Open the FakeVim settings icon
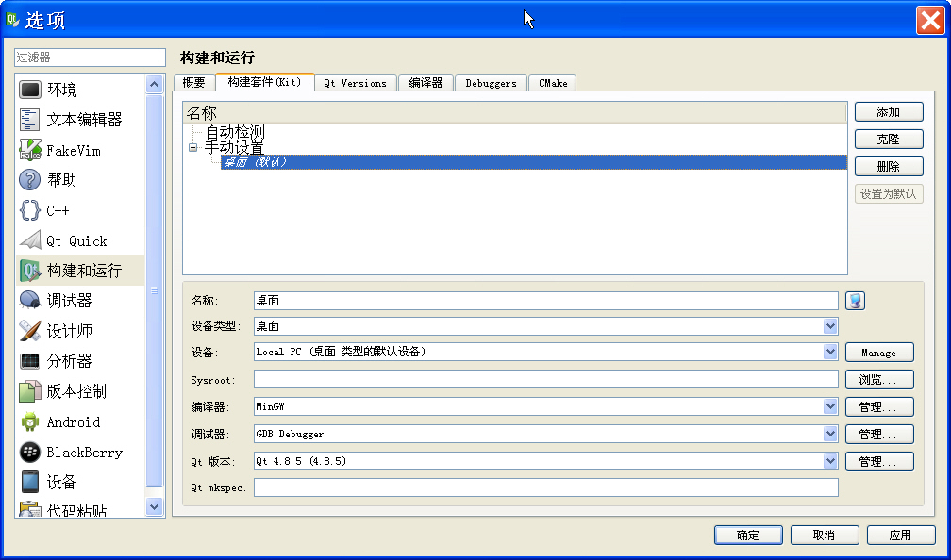The height and width of the screenshot is (560, 951). [30, 150]
